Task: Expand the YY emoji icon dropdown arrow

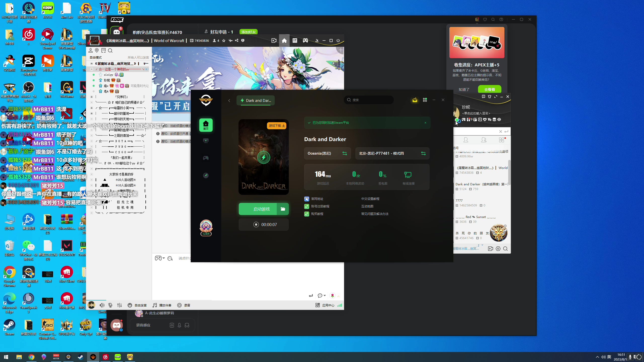Action: 164,258
